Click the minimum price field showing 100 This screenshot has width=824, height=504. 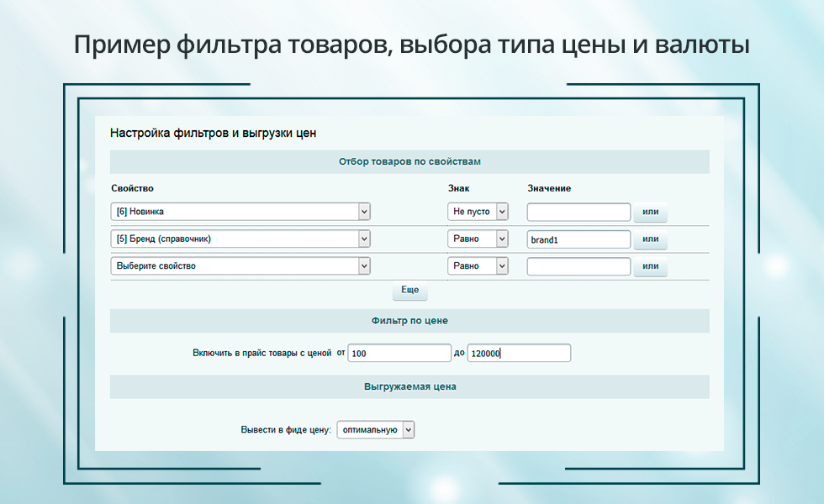point(399,354)
